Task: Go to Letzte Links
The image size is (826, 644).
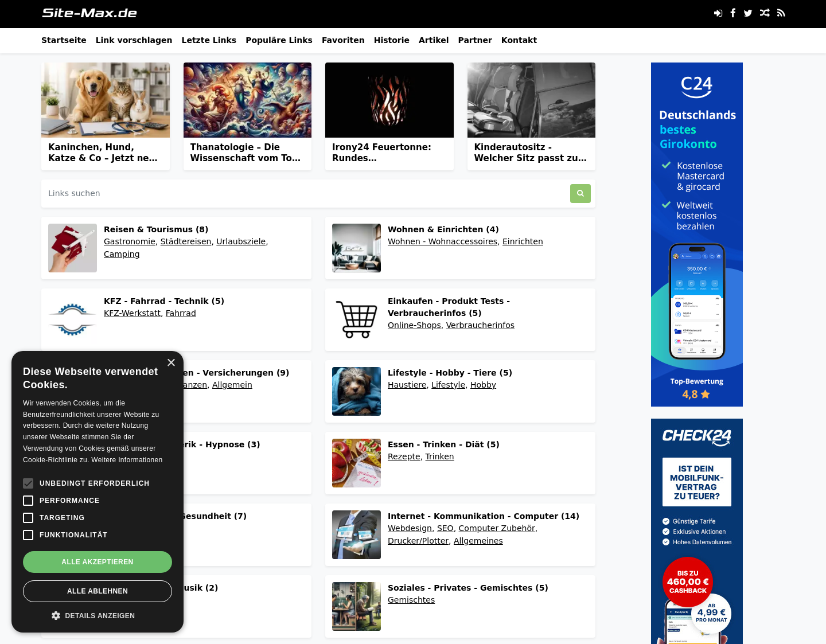Action: tap(209, 40)
